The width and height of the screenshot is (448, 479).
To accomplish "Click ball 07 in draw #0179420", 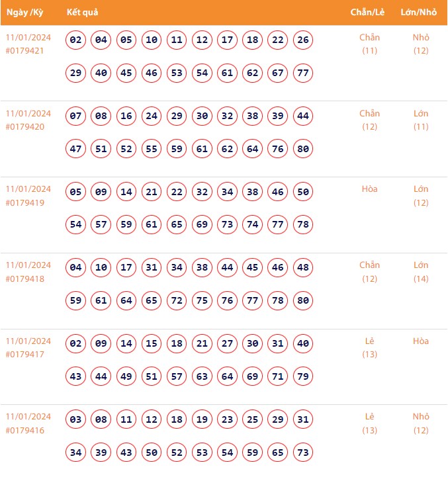I will [x=76, y=116].
